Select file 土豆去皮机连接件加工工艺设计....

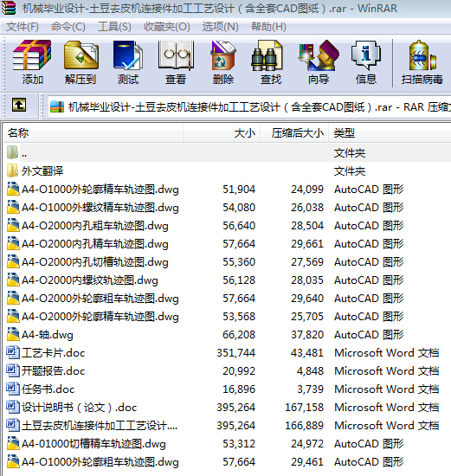click(x=100, y=426)
